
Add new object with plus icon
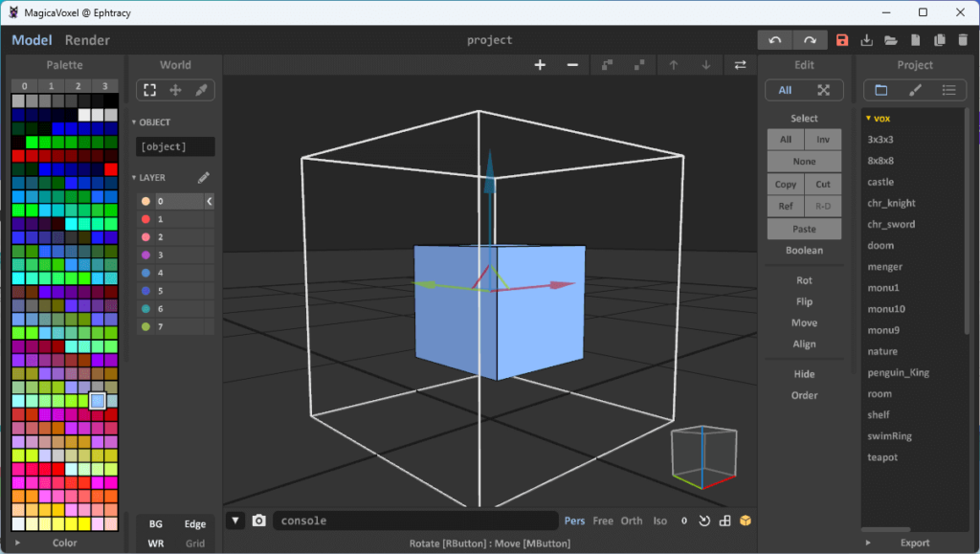click(540, 65)
